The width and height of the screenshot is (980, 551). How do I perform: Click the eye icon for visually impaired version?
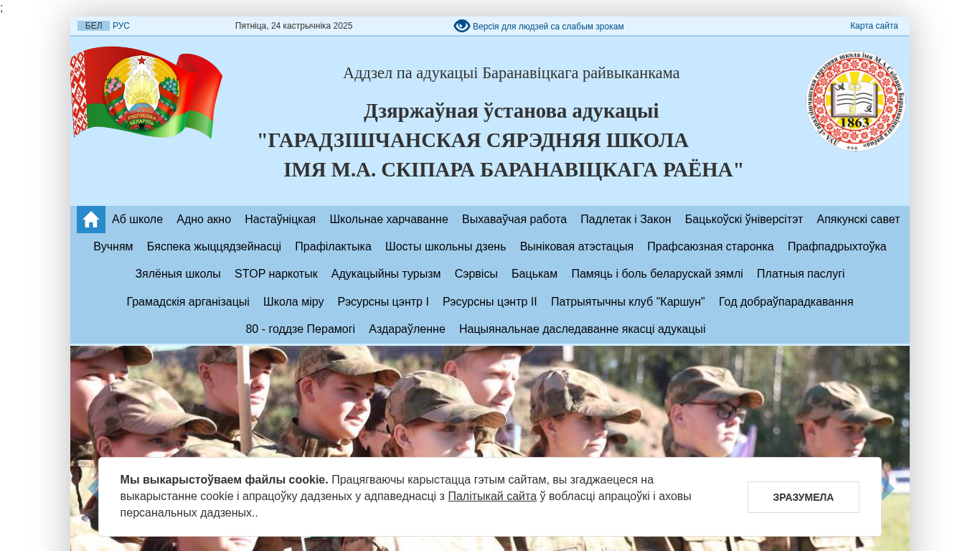point(462,26)
